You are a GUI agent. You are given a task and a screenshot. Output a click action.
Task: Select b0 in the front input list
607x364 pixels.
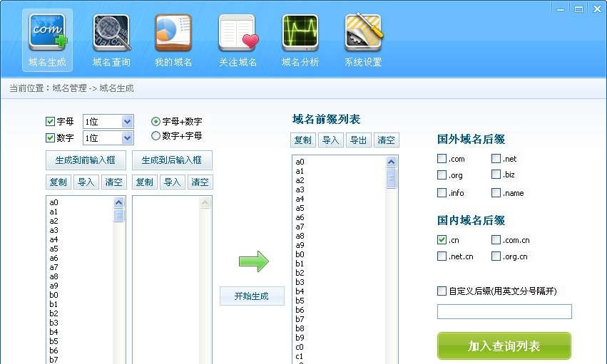point(53,295)
